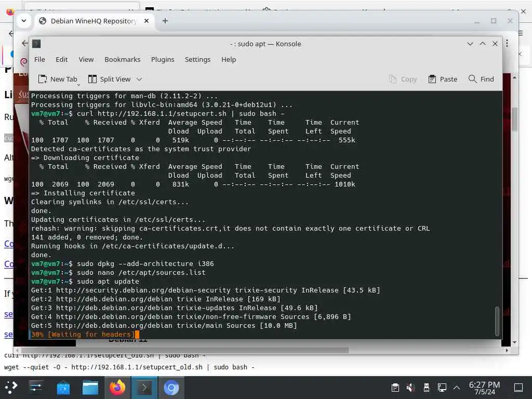Image resolution: width=532 pixels, height=399 pixels.
Task: Switch to Firefox in the taskbar
Action: point(117,388)
